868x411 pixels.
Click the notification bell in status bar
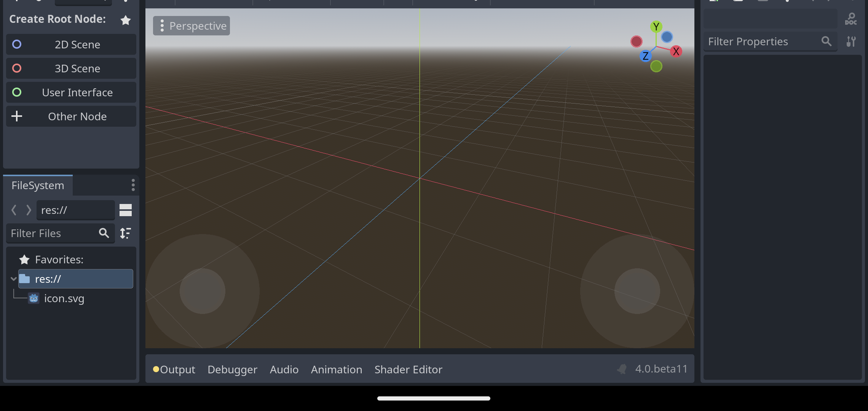click(622, 368)
